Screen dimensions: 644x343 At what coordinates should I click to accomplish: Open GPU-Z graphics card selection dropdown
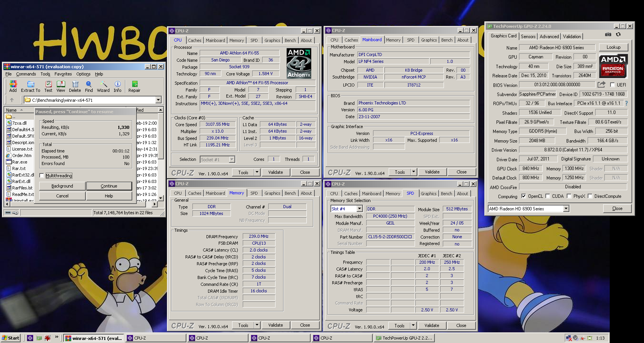click(566, 208)
